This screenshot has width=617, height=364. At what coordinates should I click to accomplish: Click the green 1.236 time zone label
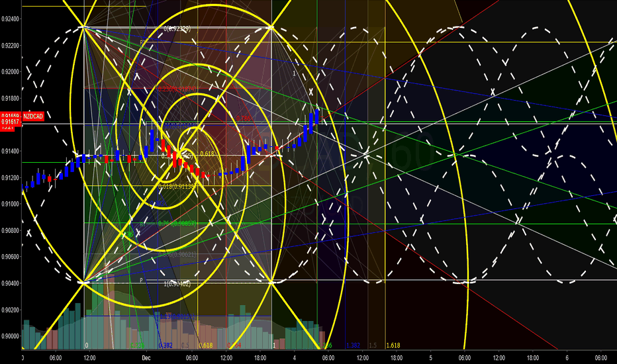(x=325, y=345)
